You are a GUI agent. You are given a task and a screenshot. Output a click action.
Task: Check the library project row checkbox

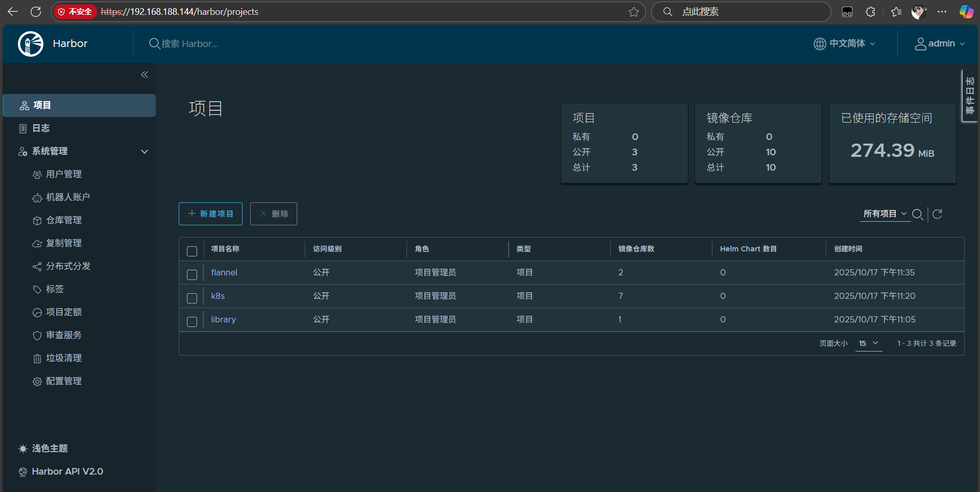click(192, 322)
